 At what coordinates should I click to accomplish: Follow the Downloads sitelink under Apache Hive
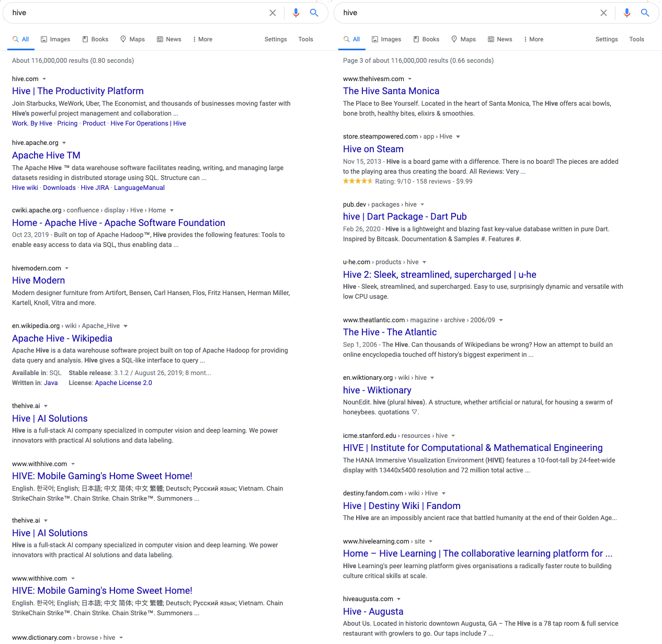59,188
